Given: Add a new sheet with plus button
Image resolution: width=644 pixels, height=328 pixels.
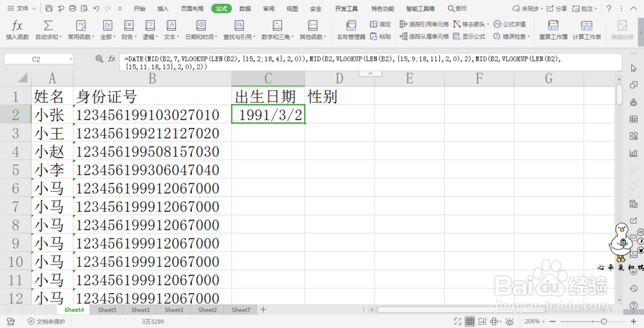Looking at the screenshot, I should coord(263,309).
